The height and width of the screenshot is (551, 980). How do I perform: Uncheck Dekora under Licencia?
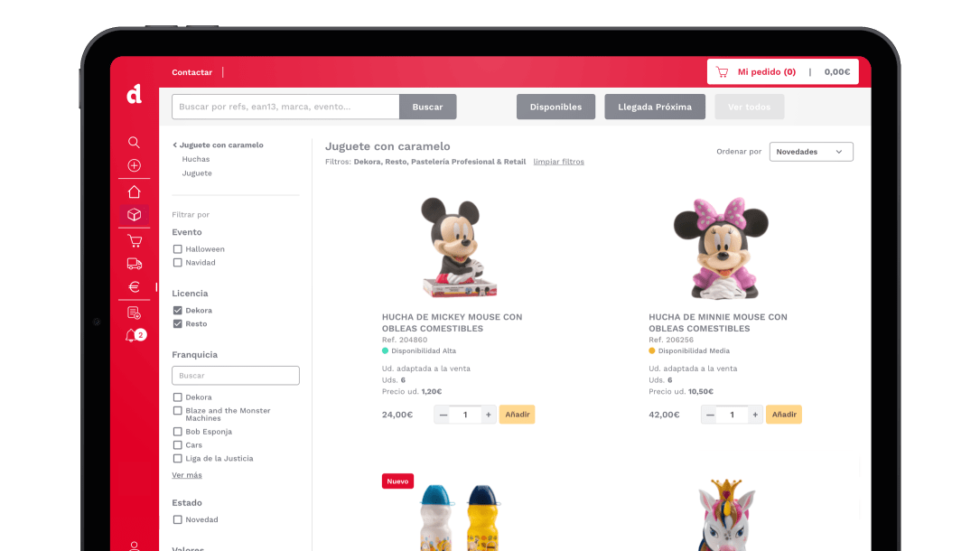tap(178, 310)
